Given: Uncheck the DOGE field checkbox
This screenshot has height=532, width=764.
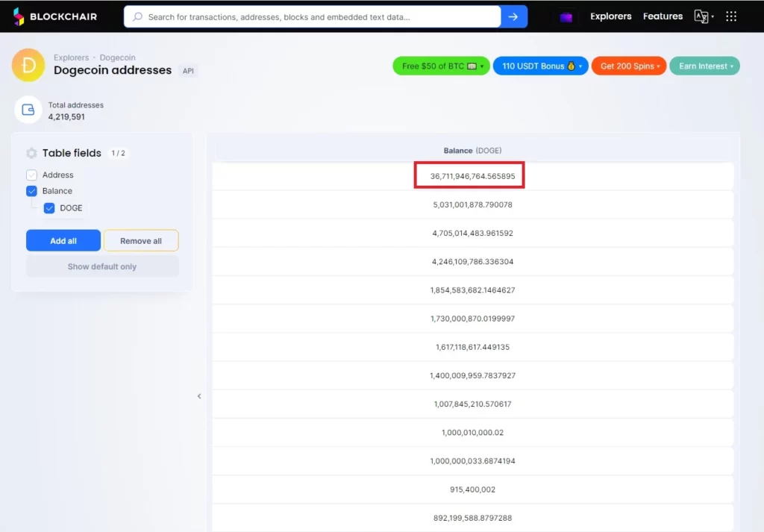Looking at the screenshot, I should tap(49, 208).
